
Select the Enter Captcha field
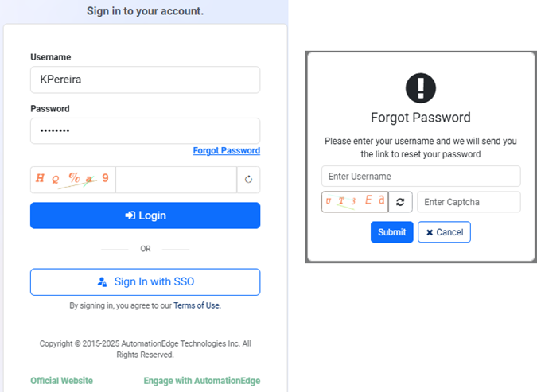coord(469,202)
